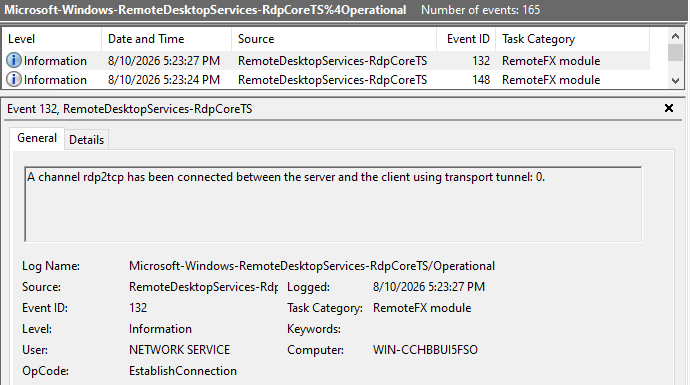Click the event list scrollbar thumb
The image size is (690, 385).
point(675,52)
